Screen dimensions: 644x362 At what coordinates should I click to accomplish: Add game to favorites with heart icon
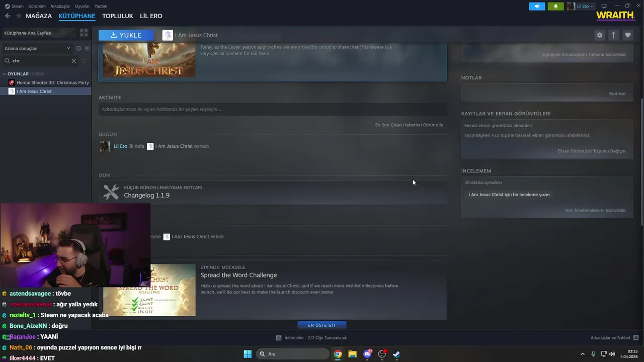pos(627,35)
